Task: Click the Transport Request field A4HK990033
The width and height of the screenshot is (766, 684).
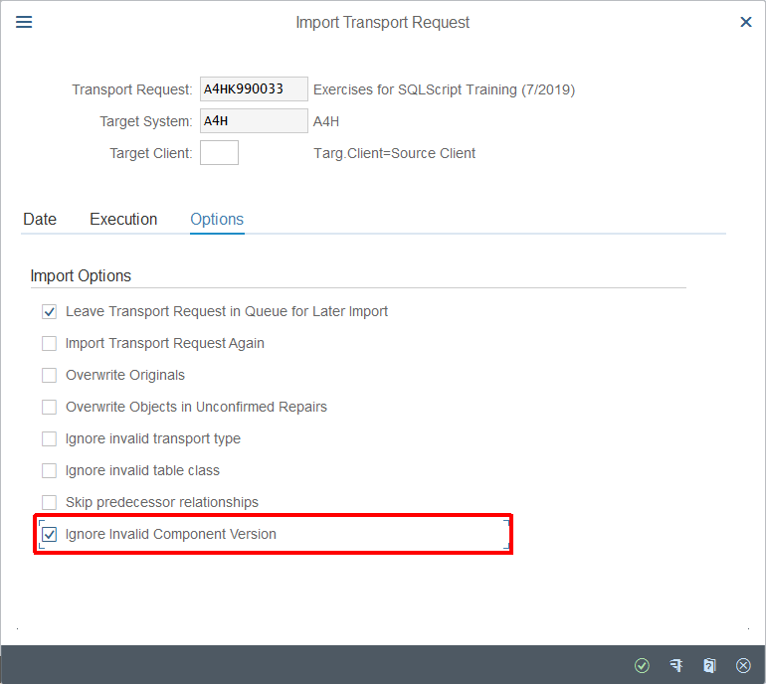Action: click(254, 89)
